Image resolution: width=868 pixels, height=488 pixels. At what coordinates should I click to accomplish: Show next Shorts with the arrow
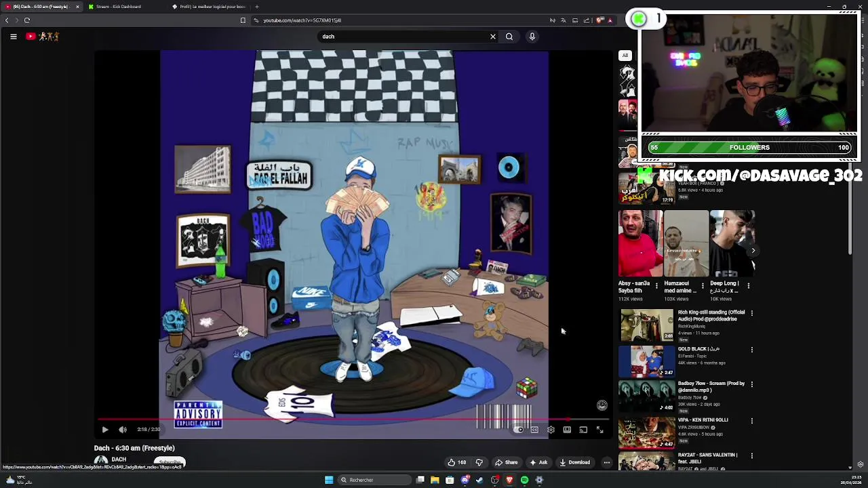(753, 251)
